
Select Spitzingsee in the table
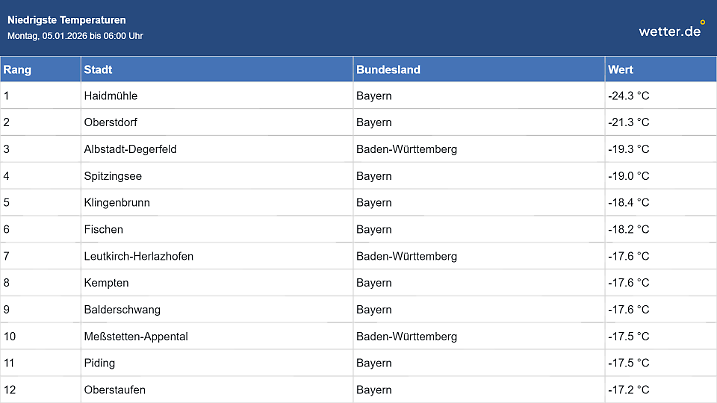(x=114, y=176)
